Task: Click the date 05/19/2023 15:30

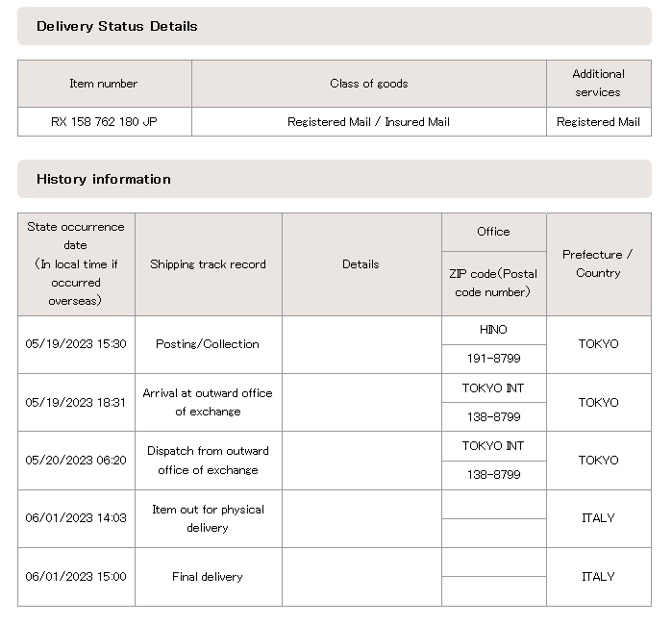Action: pyautogui.click(x=76, y=344)
